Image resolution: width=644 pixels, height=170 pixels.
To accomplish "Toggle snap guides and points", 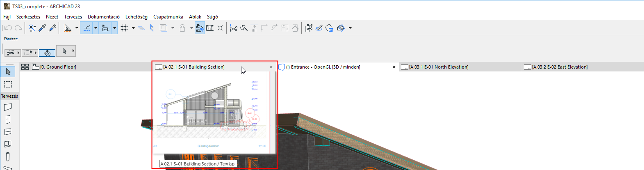I will coord(87,28).
